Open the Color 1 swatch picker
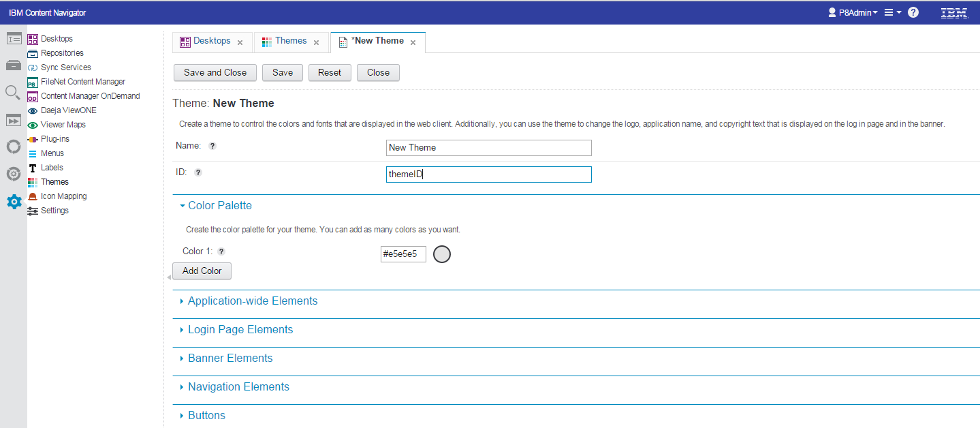 coord(442,254)
